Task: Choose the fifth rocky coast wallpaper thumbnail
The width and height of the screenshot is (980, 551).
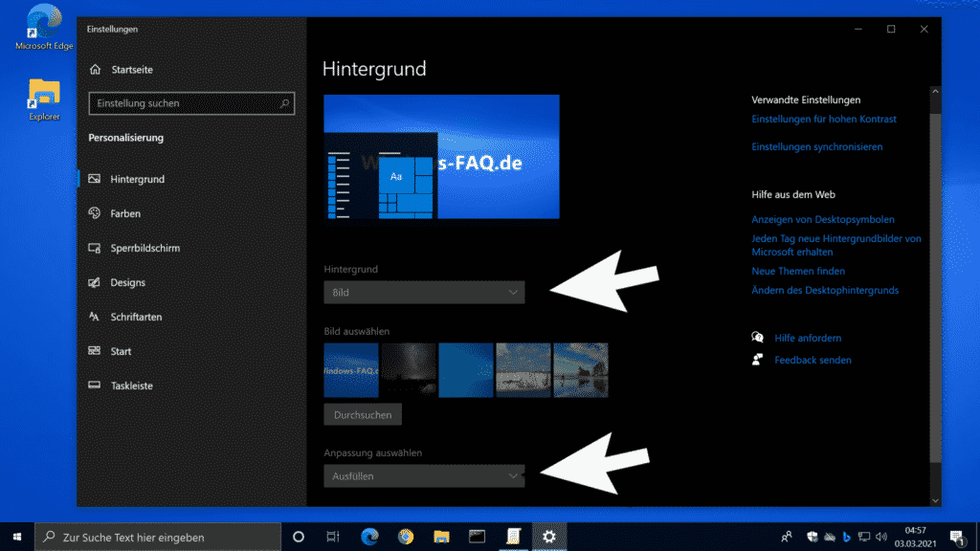Action: 581,370
